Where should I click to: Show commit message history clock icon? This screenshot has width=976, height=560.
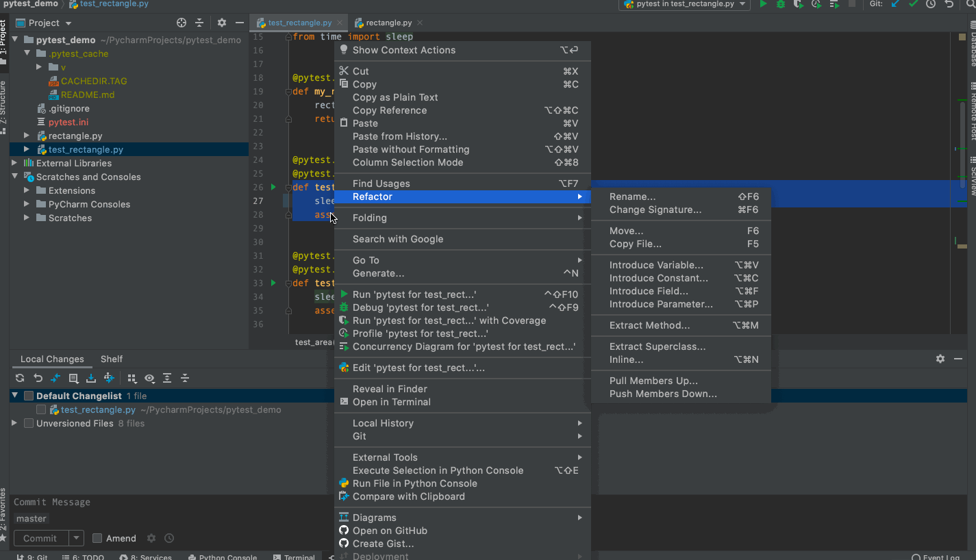coord(169,538)
